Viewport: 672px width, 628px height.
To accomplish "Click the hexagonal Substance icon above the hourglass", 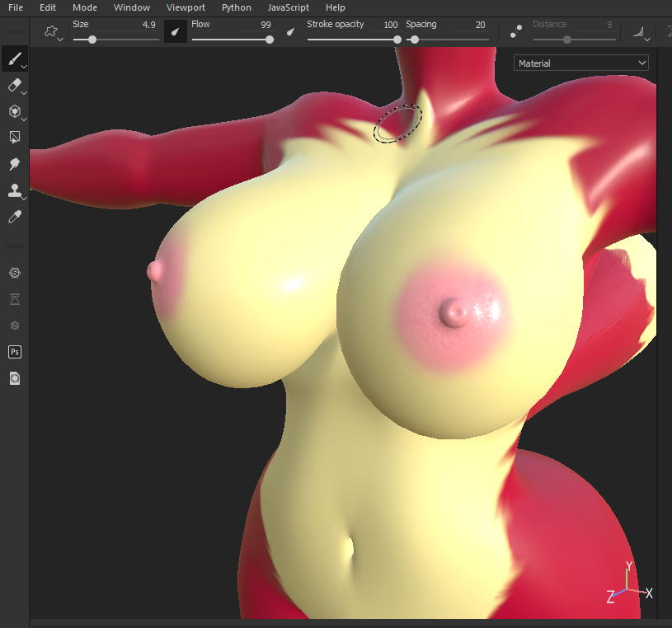I will click(x=15, y=273).
